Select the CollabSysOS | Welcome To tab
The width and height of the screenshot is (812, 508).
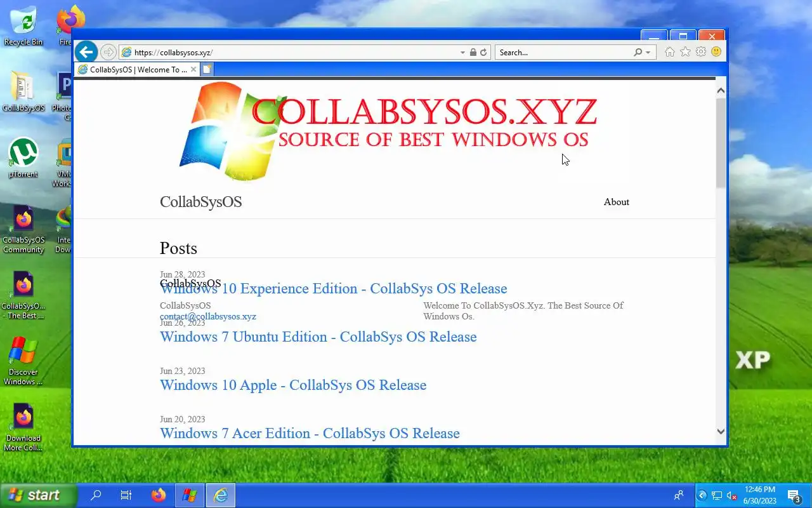click(138, 69)
